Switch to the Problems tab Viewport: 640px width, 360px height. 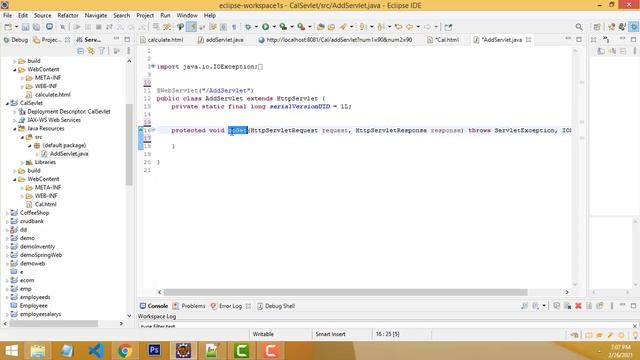coord(189,306)
